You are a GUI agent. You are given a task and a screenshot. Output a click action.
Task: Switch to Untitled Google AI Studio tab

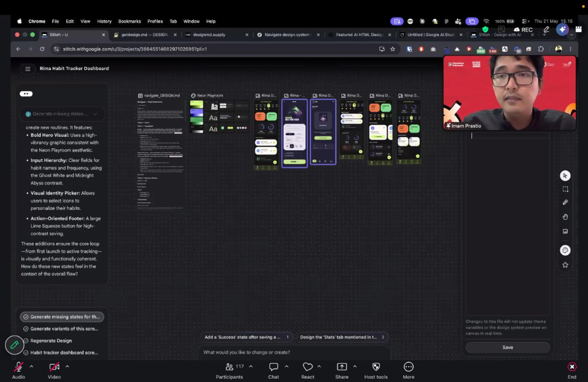point(430,35)
